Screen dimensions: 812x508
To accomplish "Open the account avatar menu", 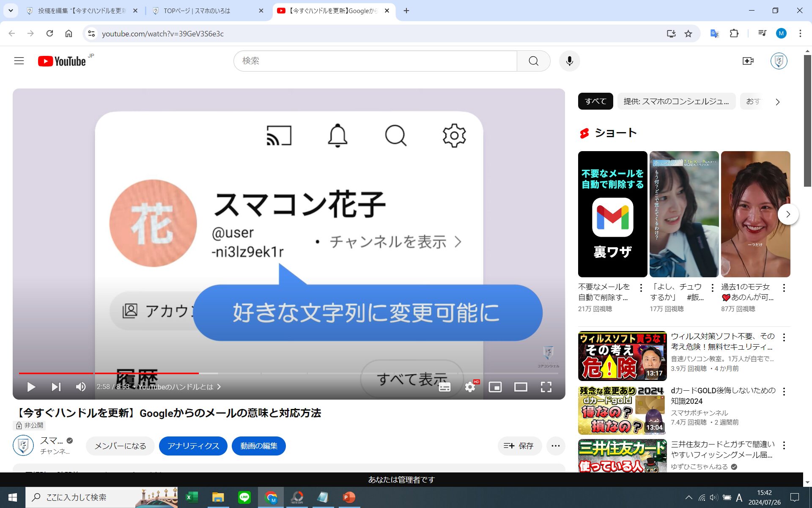I will click(779, 61).
